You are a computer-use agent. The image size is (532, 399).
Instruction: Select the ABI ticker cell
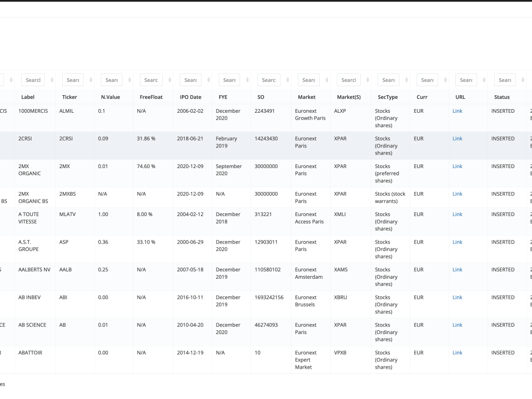(75, 305)
